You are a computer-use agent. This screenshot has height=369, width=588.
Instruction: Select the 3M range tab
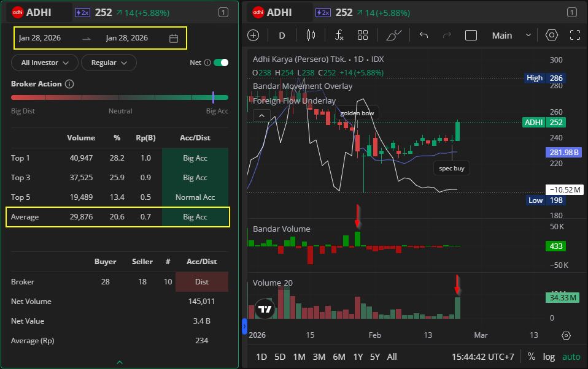(x=319, y=357)
